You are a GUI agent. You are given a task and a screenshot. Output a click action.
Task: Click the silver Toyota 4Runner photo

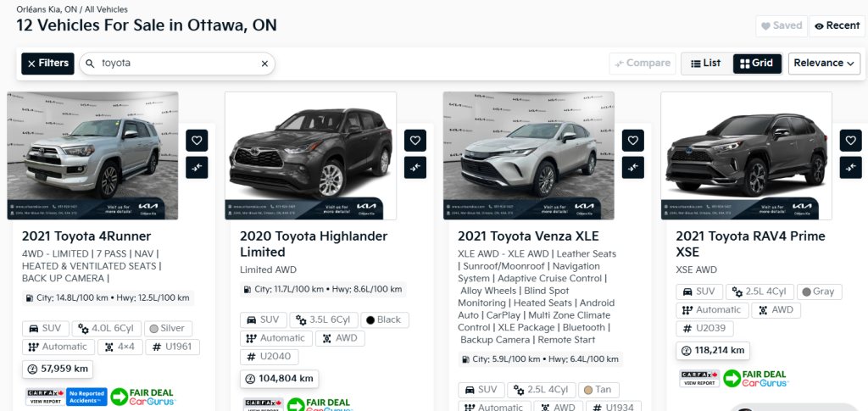click(x=93, y=156)
